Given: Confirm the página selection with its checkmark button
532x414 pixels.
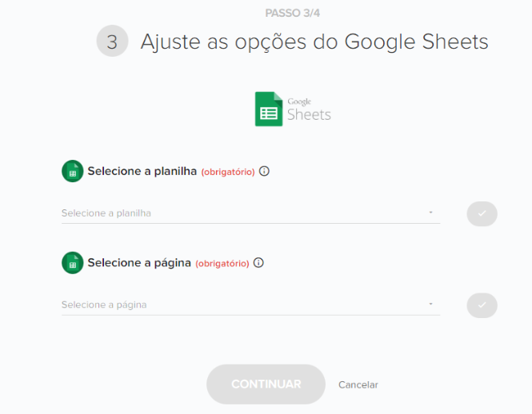Looking at the screenshot, I should 482,305.
